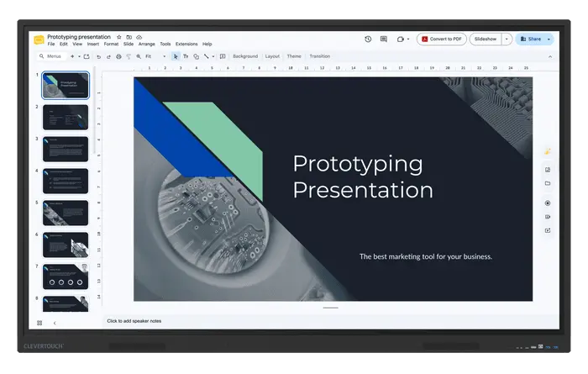
Task: Click the add comment toolbar icon
Action: tap(223, 56)
